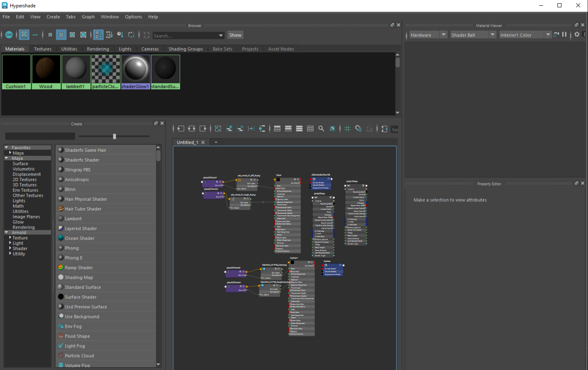This screenshot has height=370, width=588.
Task: Toggle the swatch size icon in graph toolbar
Action: point(332,129)
